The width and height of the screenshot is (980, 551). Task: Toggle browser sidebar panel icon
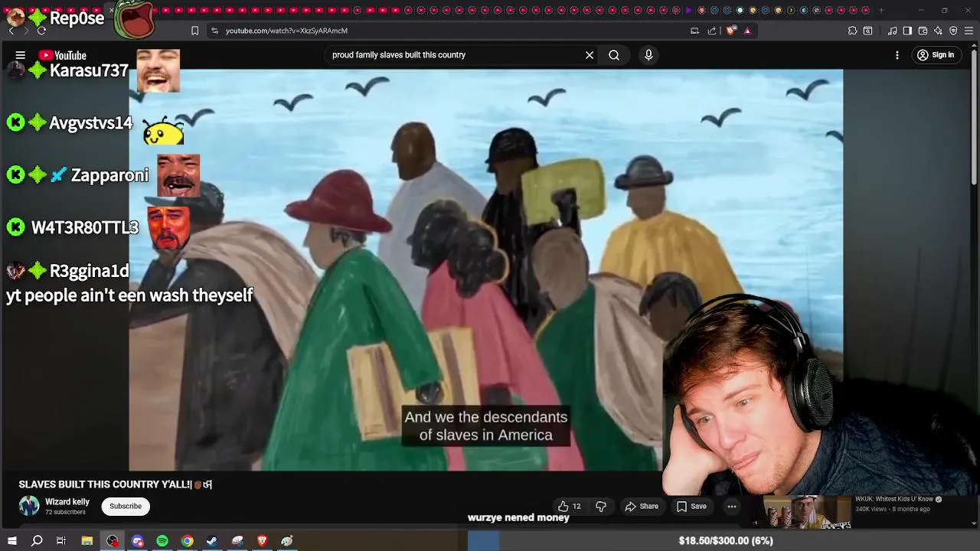[x=907, y=31]
